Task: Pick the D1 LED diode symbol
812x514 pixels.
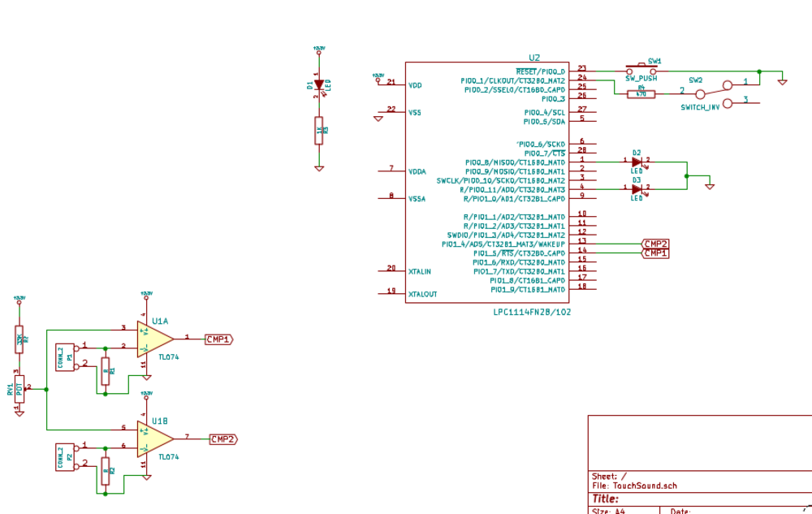Action: coord(319,85)
